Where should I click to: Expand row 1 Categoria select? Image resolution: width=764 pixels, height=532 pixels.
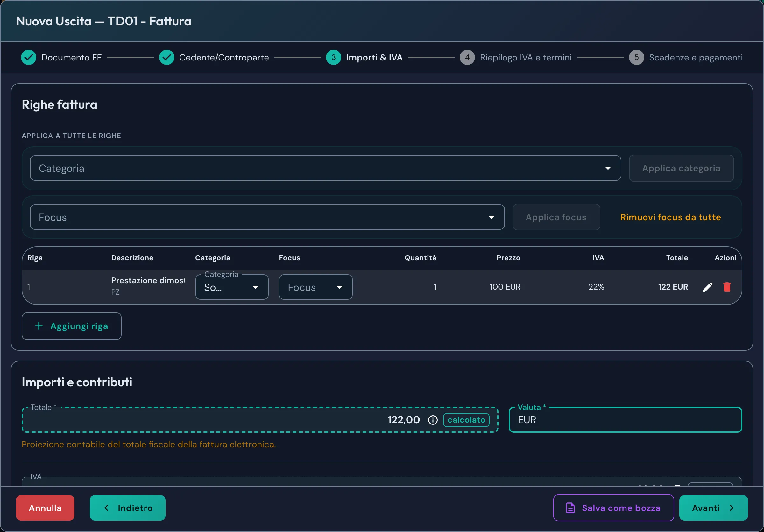point(232,287)
